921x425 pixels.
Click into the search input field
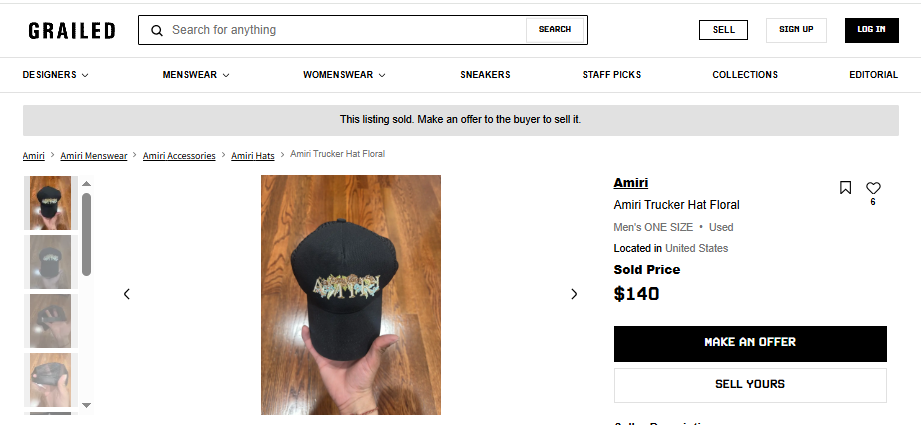345,30
